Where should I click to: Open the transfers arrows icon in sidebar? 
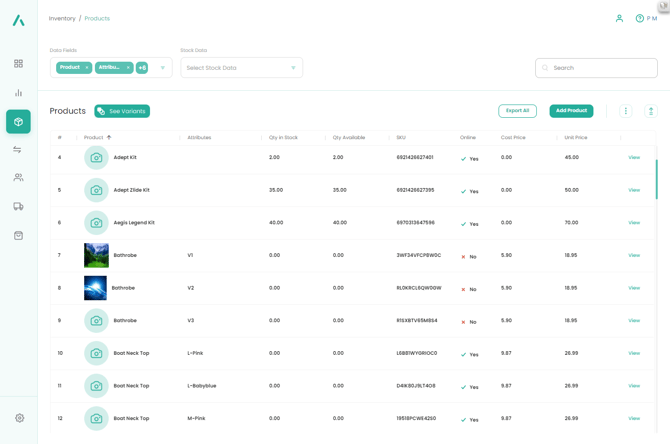pos(18,150)
